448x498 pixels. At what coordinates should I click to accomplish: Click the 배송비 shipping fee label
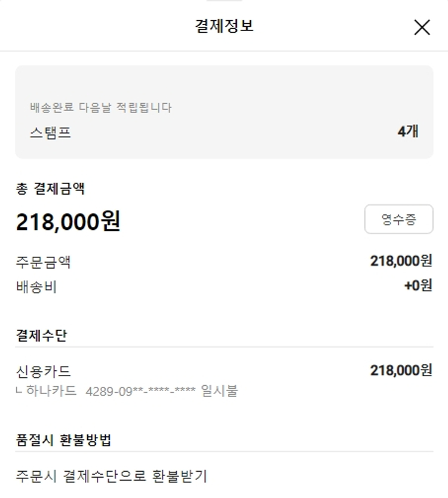point(36,287)
